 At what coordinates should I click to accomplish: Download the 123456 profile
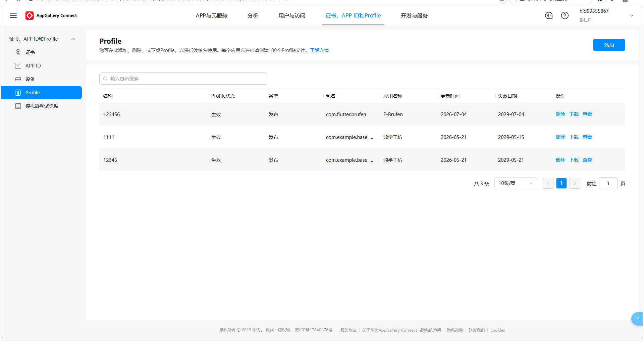tap(574, 114)
